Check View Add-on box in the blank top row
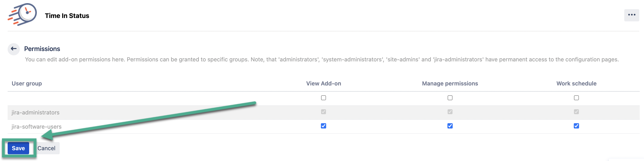 [x=323, y=98]
